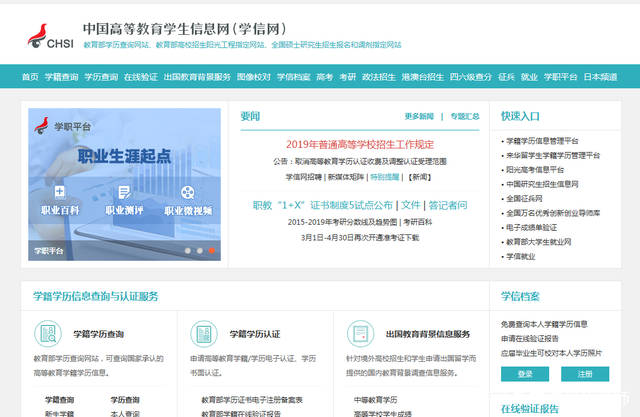Click the 专题汇总 link
The width and height of the screenshot is (640, 417).
tap(465, 116)
